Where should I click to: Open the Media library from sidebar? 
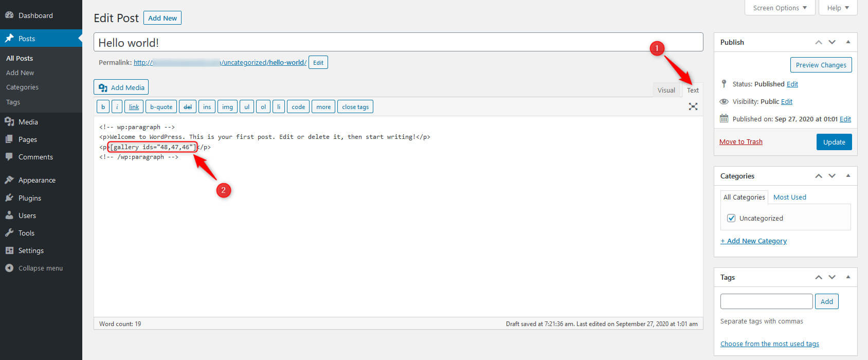coord(28,122)
